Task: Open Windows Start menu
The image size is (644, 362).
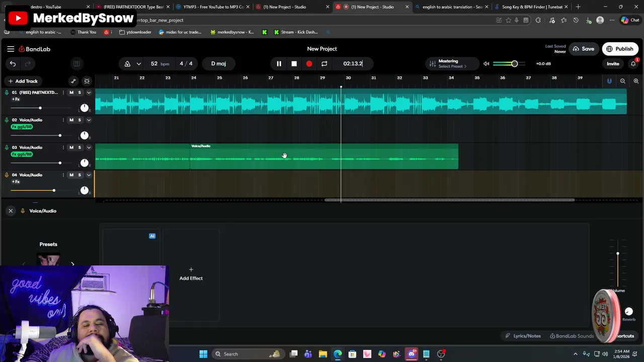Action: (203, 354)
